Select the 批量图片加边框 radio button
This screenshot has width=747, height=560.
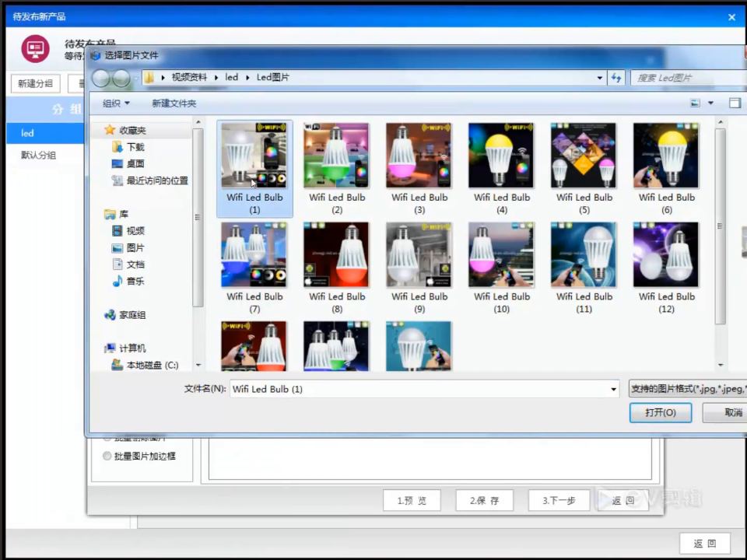point(107,457)
